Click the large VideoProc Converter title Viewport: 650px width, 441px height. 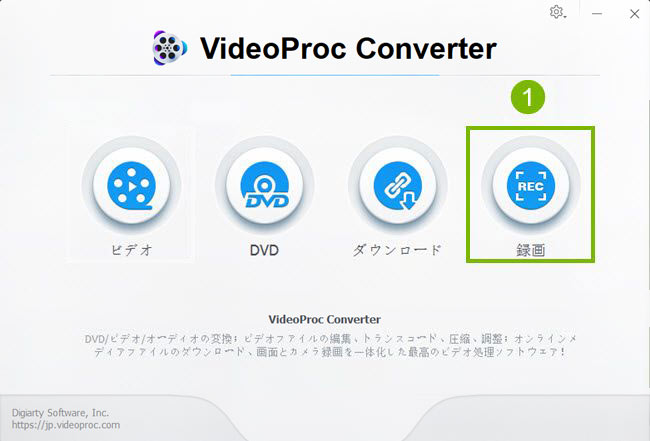point(348,49)
